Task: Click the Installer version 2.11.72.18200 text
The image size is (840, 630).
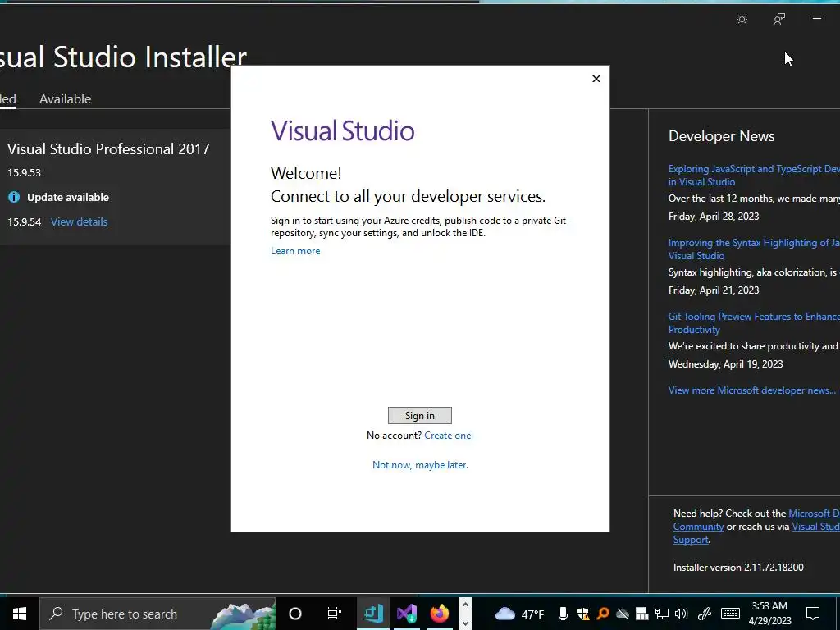Action: click(x=738, y=568)
